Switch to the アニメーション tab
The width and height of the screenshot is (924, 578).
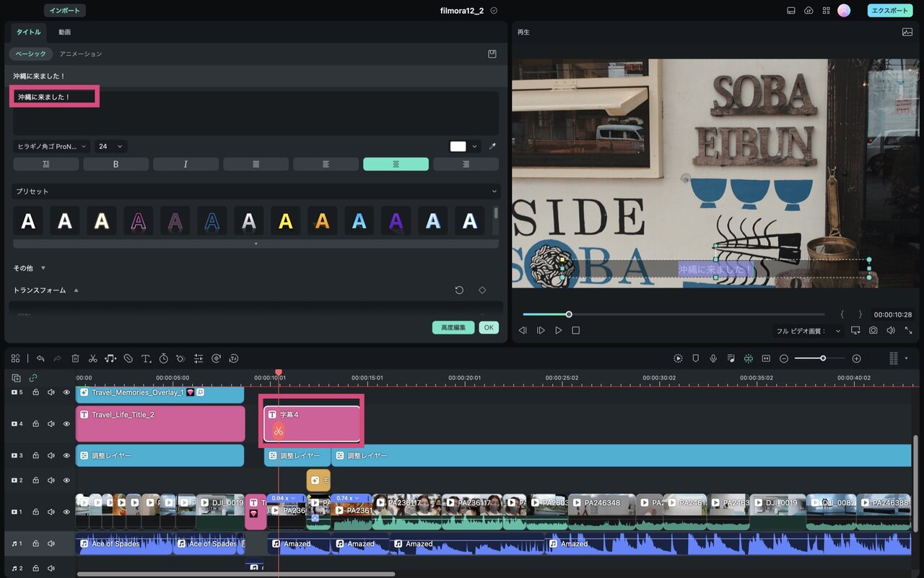(x=81, y=53)
